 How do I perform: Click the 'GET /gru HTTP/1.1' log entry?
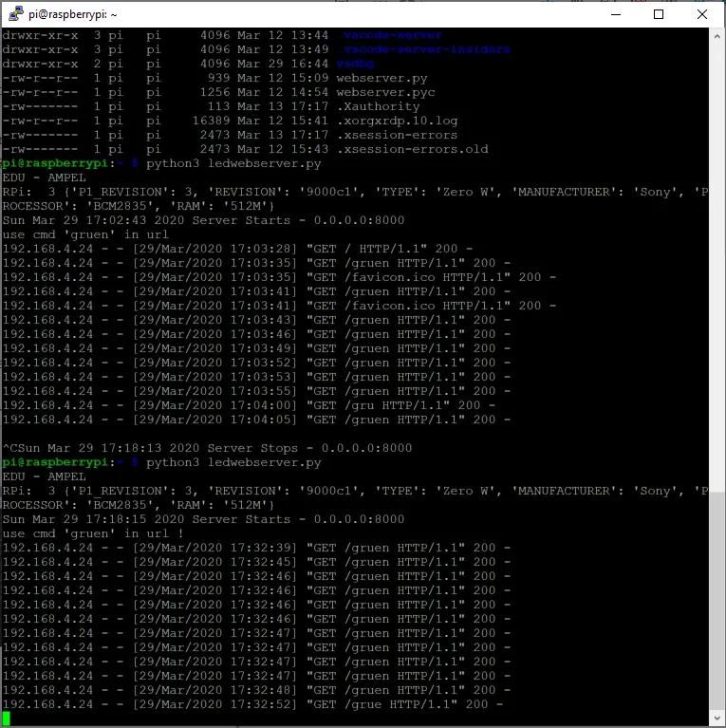tap(249, 405)
